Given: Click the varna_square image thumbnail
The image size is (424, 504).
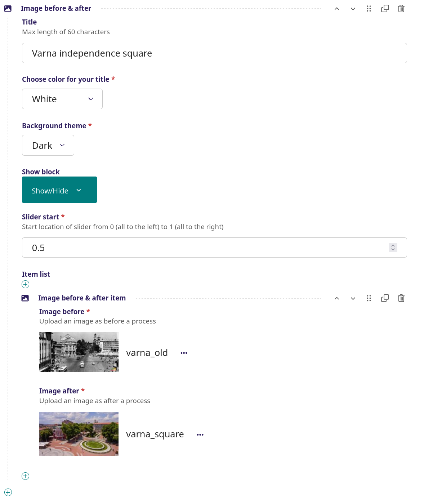Looking at the screenshot, I should (79, 434).
